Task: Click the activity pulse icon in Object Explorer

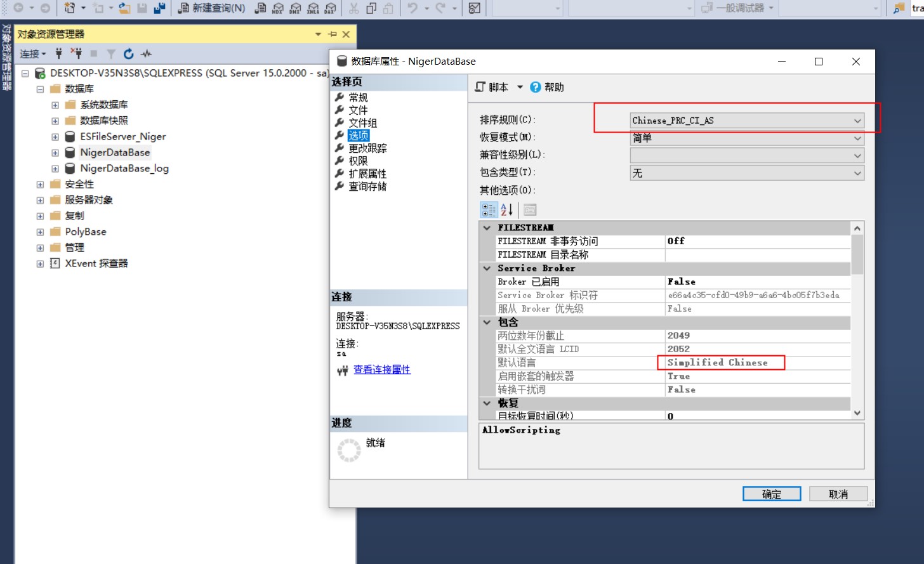Action: tap(147, 53)
